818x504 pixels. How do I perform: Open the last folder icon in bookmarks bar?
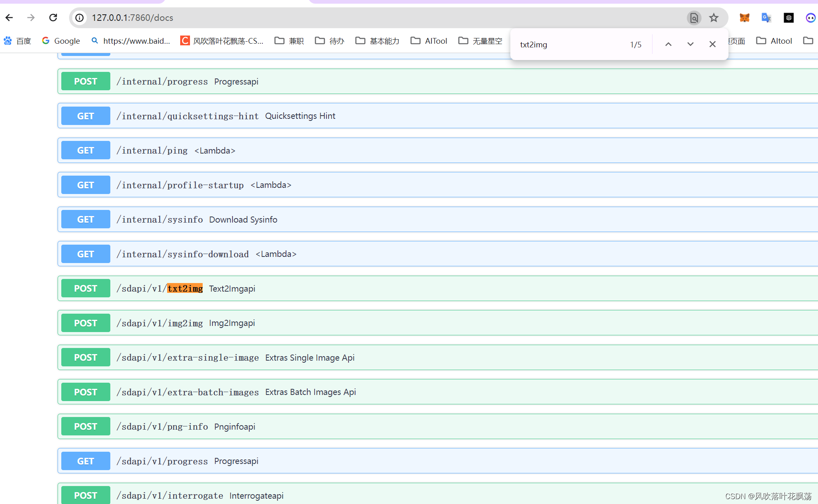point(808,40)
